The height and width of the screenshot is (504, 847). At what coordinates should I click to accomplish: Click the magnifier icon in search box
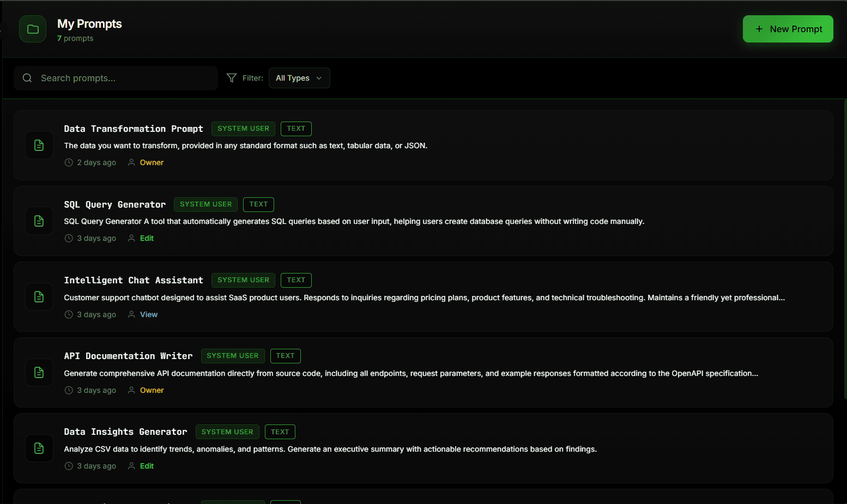27,78
